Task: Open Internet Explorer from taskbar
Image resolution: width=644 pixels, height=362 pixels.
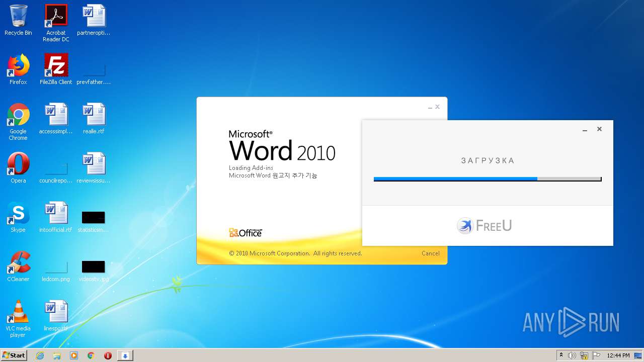Action: tap(40, 355)
